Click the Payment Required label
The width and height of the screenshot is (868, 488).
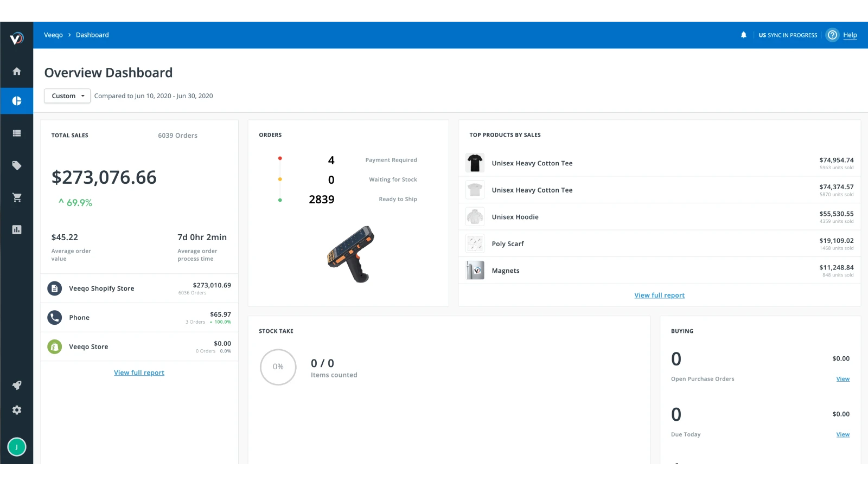[391, 160]
